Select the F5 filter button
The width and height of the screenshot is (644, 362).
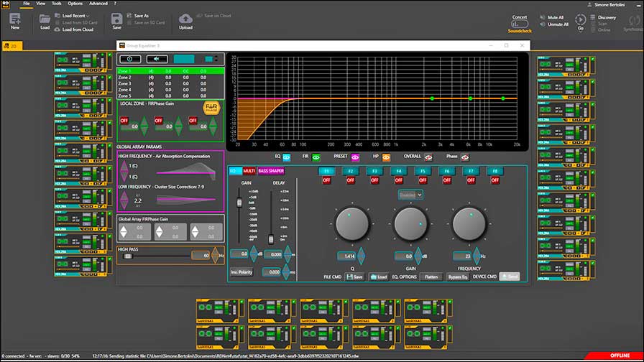[423, 171]
